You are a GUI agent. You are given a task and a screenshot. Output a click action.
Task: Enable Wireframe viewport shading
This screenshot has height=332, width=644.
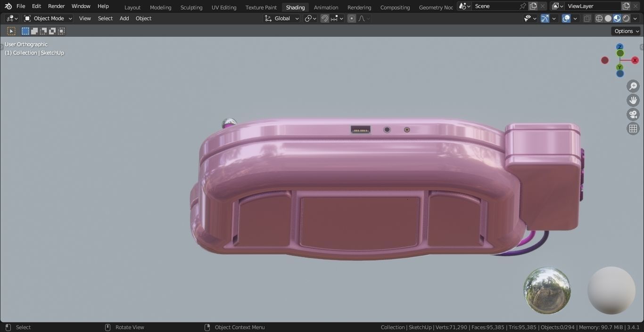(x=599, y=18)
